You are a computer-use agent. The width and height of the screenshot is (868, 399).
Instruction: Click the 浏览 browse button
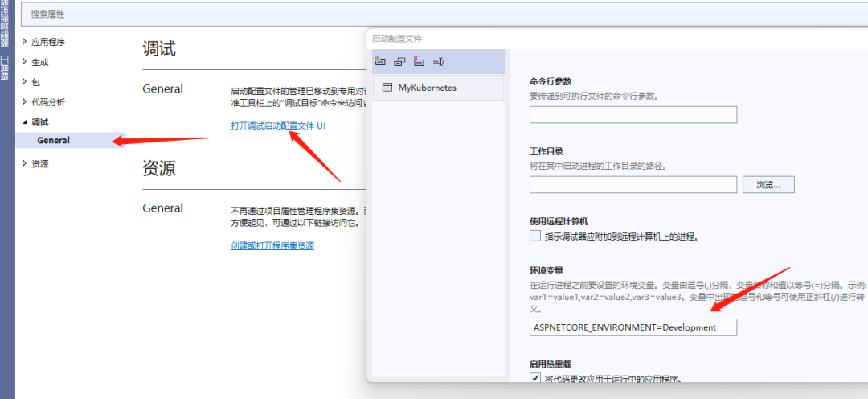(x=768, y=185)
